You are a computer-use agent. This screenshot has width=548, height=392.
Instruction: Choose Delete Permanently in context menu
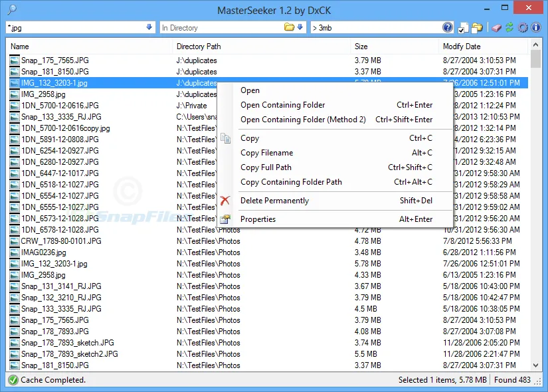[x=335, y=201]
